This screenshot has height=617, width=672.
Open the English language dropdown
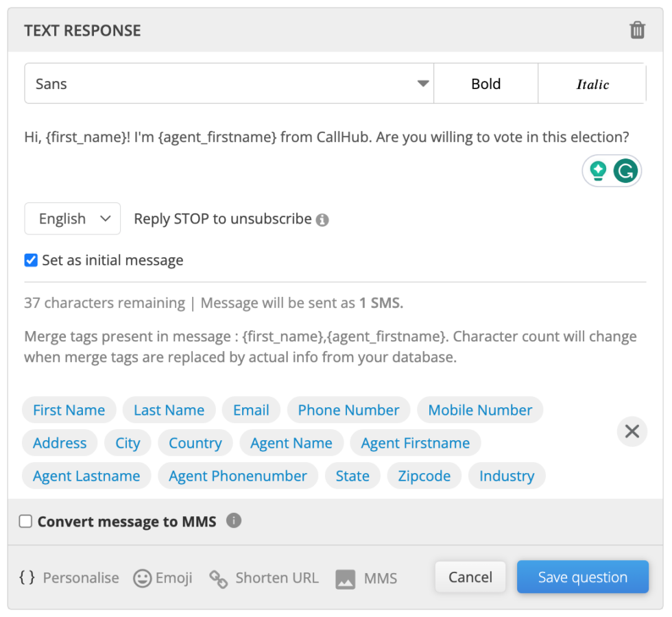point(73,219)
